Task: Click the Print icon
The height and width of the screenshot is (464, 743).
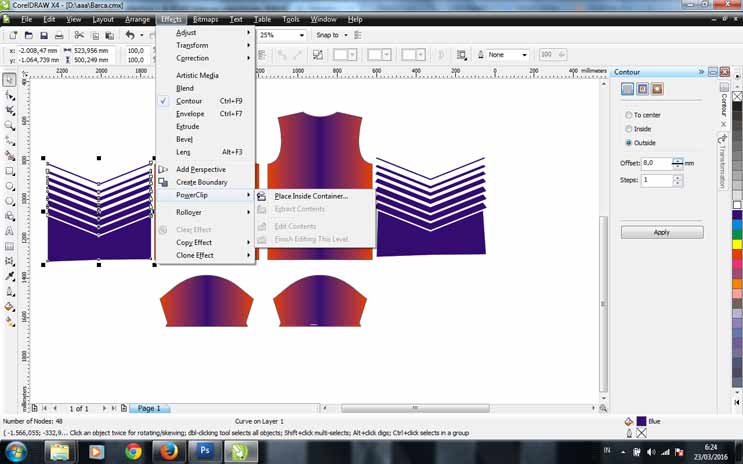Action: pos(59,36)
